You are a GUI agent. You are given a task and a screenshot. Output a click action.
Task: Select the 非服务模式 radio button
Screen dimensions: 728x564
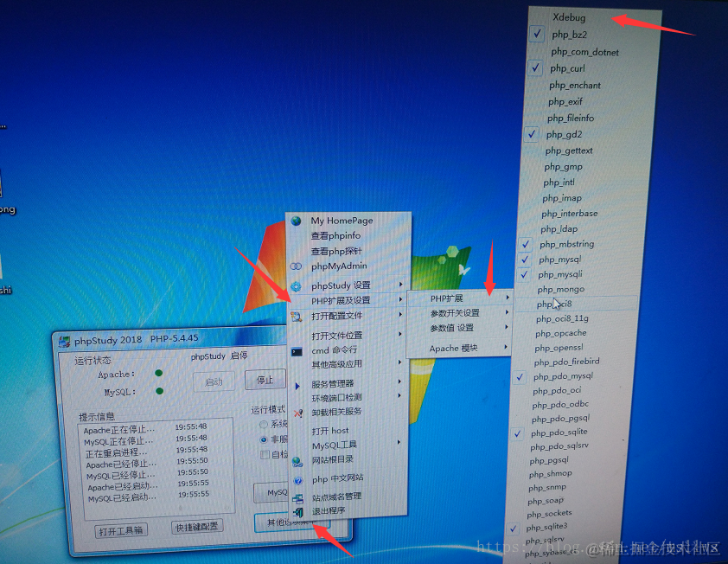pyautogui.click(x=264, y=439)
